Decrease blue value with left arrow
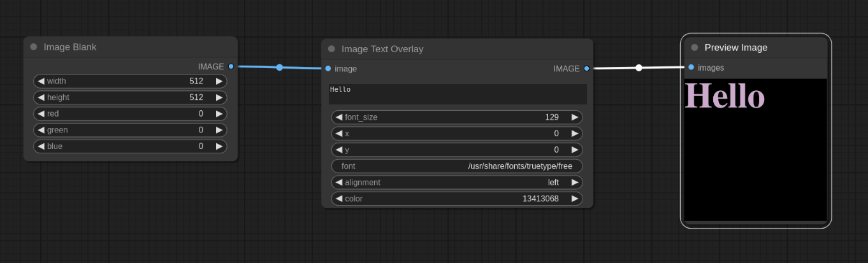Image resolution: width=868 pixels, height=263 pixels. [41, 146]
